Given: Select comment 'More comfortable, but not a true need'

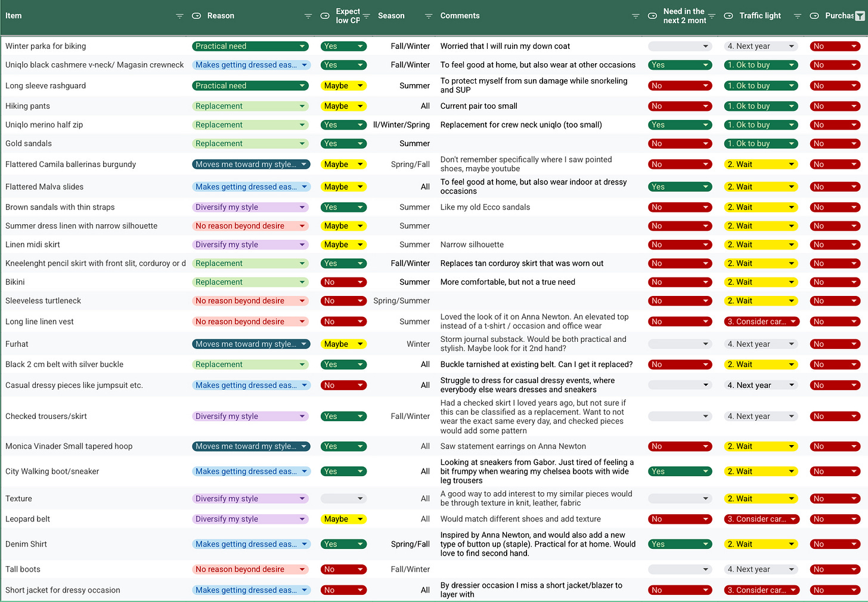Looking at the screenshot, I should 508,282.
